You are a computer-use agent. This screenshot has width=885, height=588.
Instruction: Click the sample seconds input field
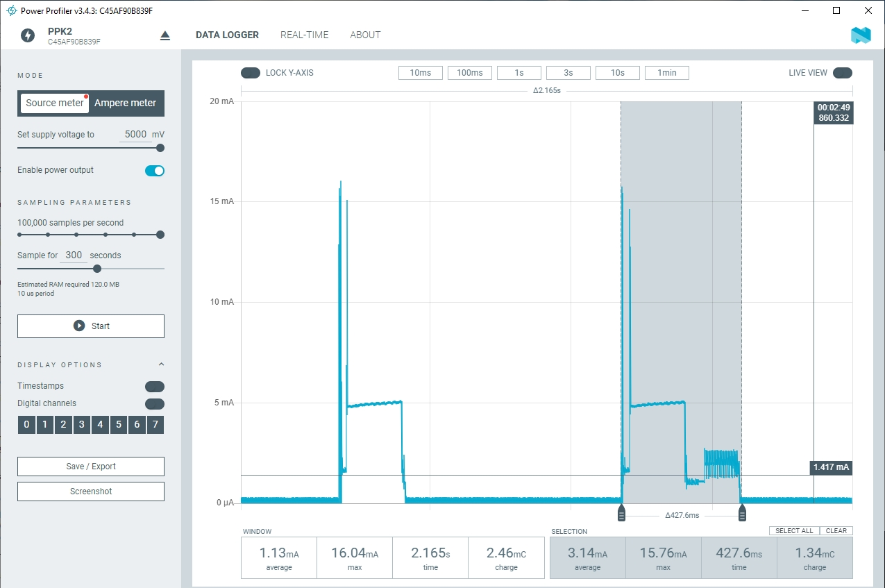74,255
